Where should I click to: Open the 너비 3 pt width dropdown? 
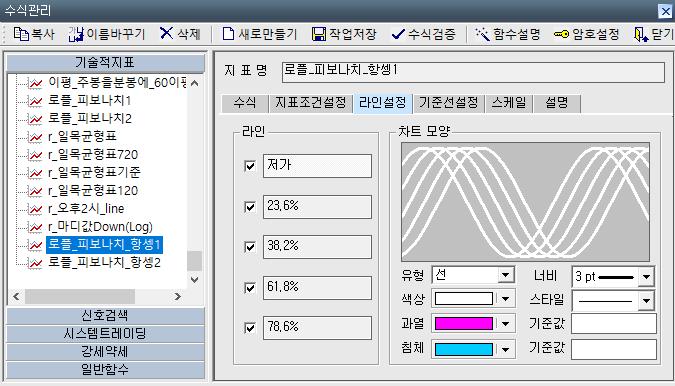click(646, 277)
